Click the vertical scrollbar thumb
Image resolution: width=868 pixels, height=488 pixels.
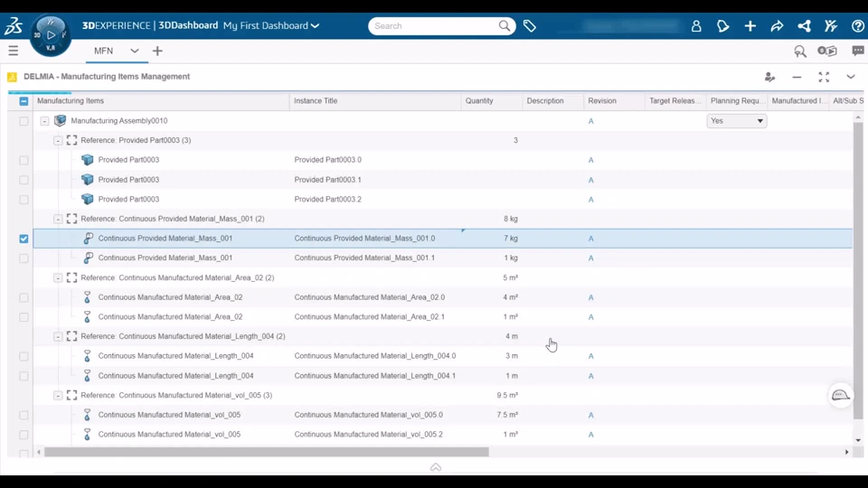(x=858, y=271)
